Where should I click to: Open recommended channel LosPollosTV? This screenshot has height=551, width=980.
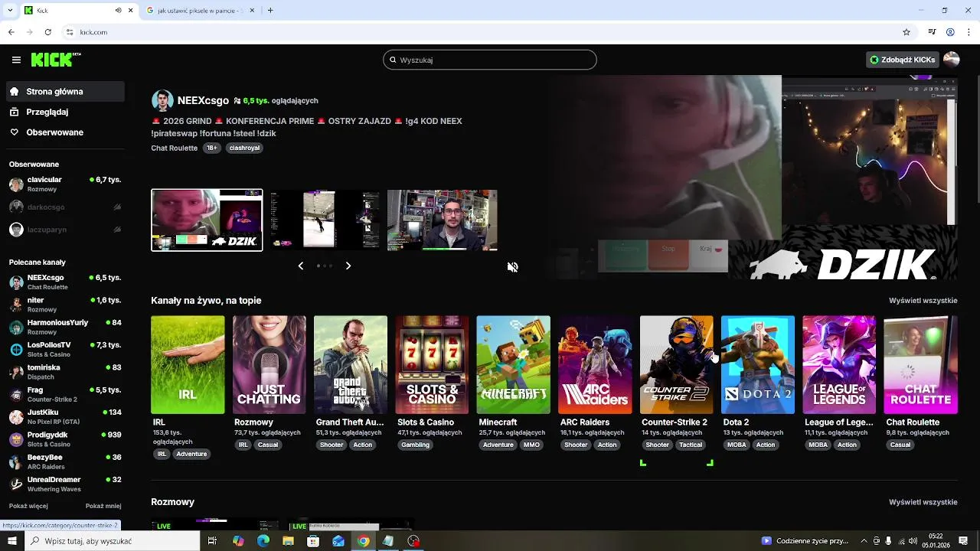[x=65, y=350]
